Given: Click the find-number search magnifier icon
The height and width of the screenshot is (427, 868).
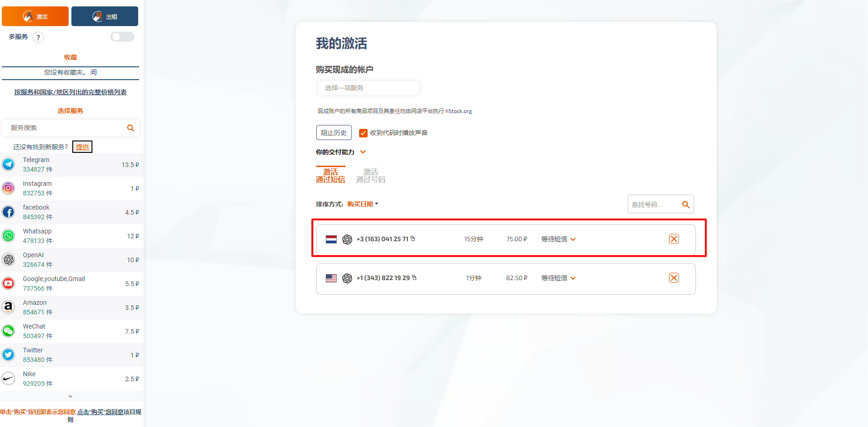Looking at the screenshot, I should click(685, 205).
